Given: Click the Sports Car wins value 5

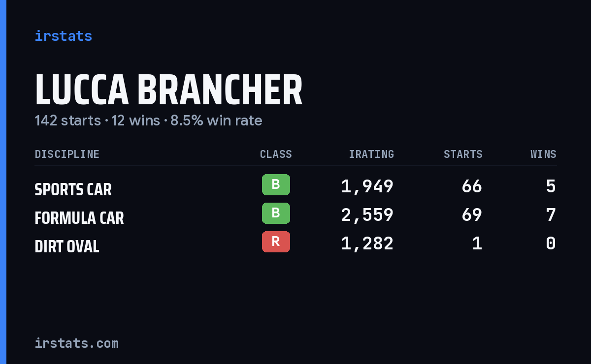Looking at the screenshot, I should [551, 186].
